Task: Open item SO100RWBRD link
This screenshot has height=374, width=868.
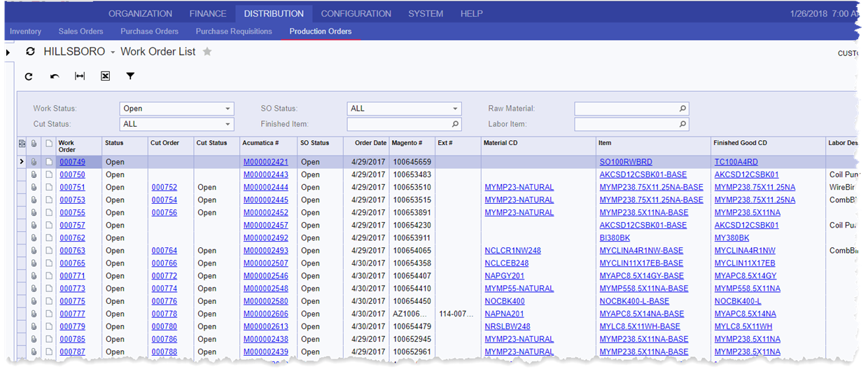Action: pos(626,162)
